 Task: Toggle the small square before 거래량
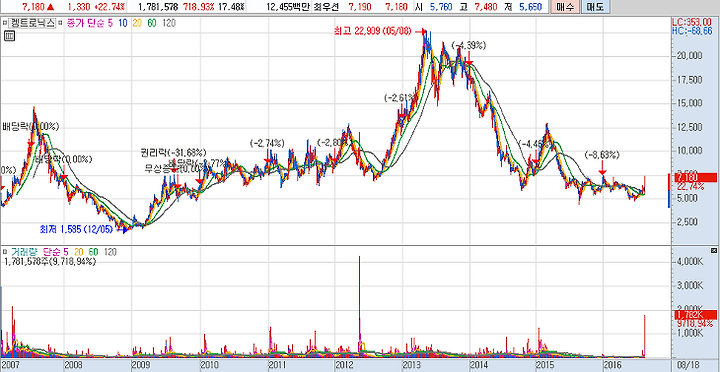5,252
